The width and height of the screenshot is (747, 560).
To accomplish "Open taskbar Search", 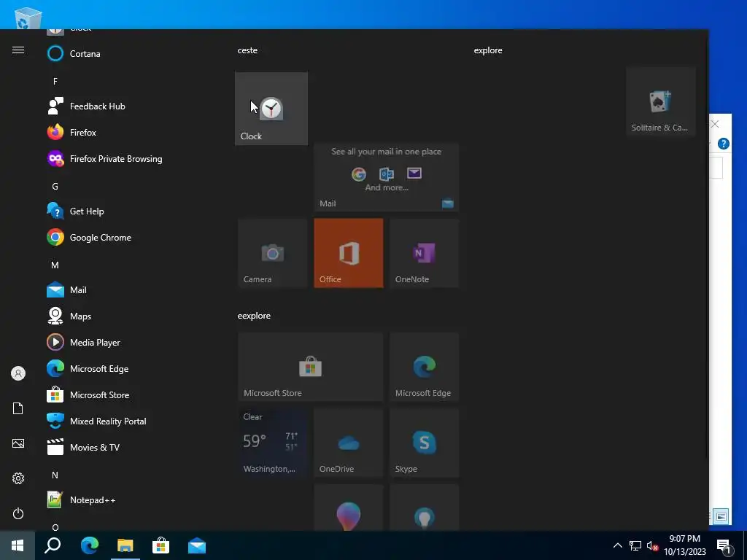I will [x=53, y=545].
